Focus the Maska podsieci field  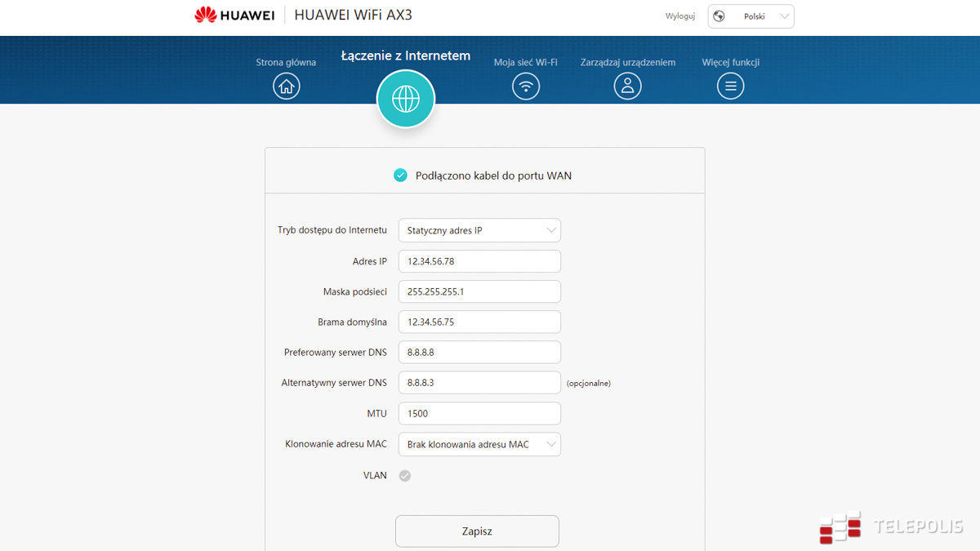point(479,291)
